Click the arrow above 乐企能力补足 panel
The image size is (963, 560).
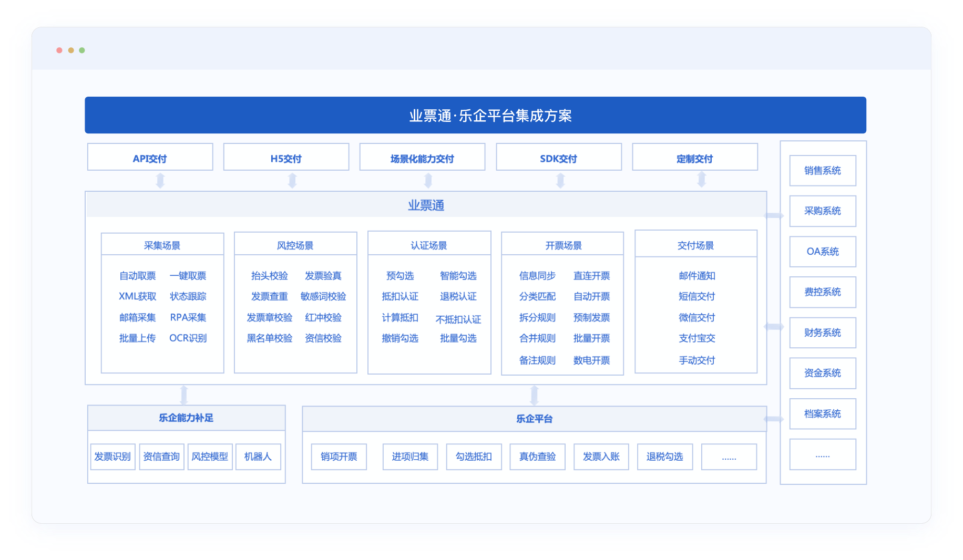pyautogui.click(x=184, y=395)
